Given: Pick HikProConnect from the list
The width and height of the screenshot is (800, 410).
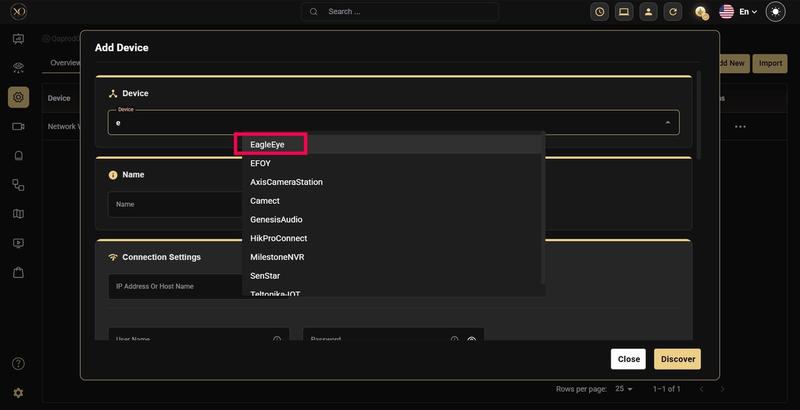Looking at the screenshot, I should point(391,238).
